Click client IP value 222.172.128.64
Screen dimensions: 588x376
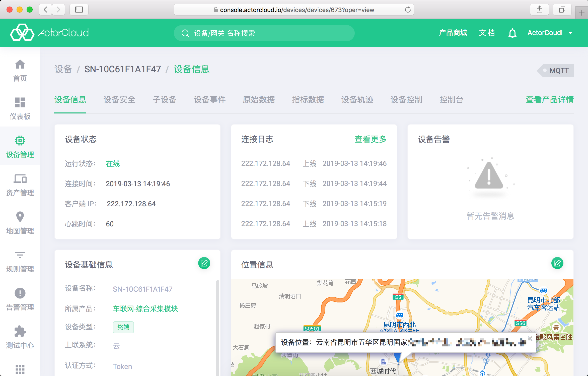131,204
